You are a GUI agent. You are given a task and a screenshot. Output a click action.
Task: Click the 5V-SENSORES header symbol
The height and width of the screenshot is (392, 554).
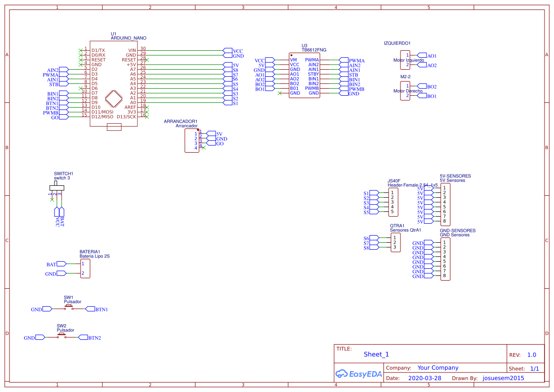[445, 204]
